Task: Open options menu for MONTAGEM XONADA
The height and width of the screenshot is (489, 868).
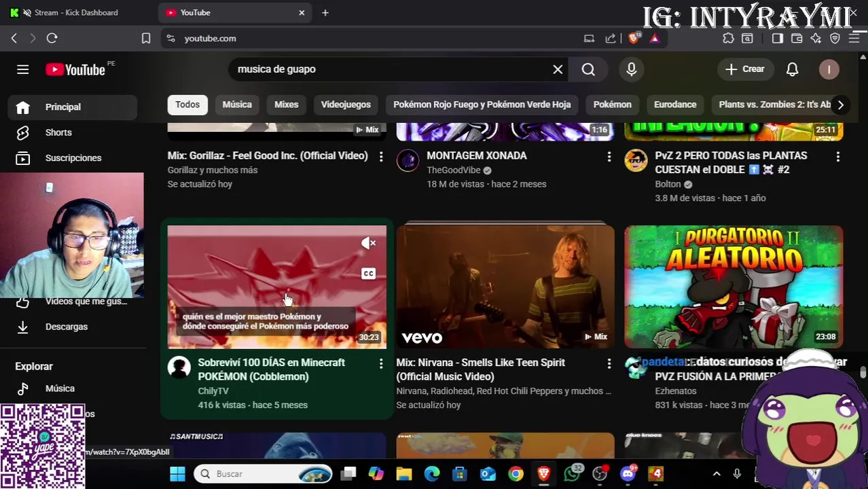Action: pos(609,157)
